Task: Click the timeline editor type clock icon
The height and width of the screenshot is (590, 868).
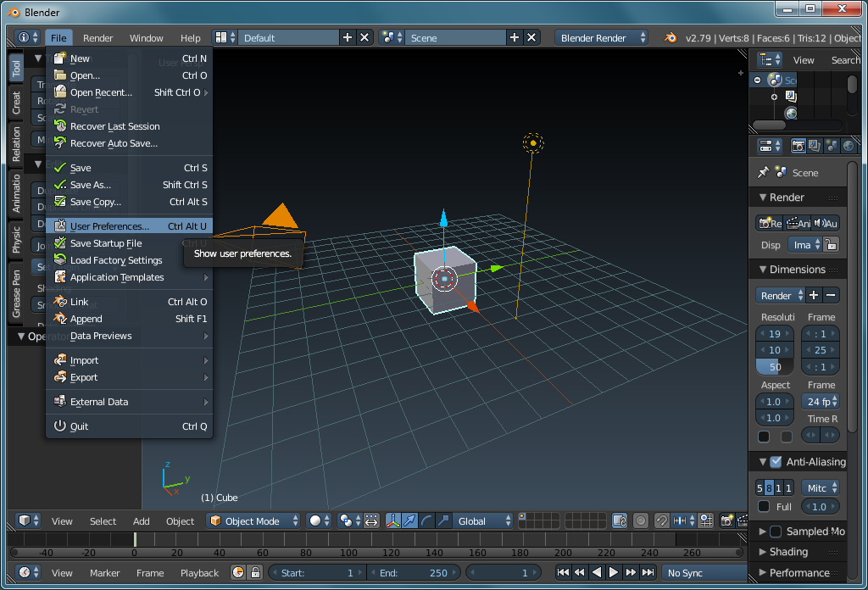Action: [28, 573]
